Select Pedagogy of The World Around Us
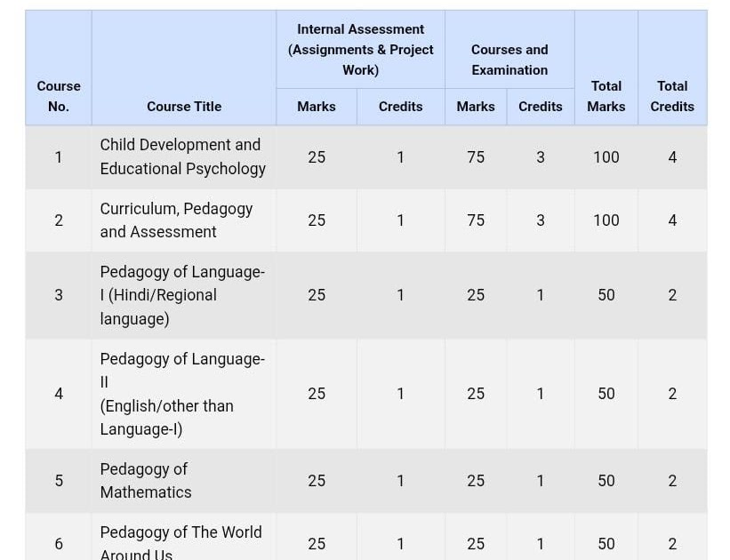 click(x=180, y=542)
